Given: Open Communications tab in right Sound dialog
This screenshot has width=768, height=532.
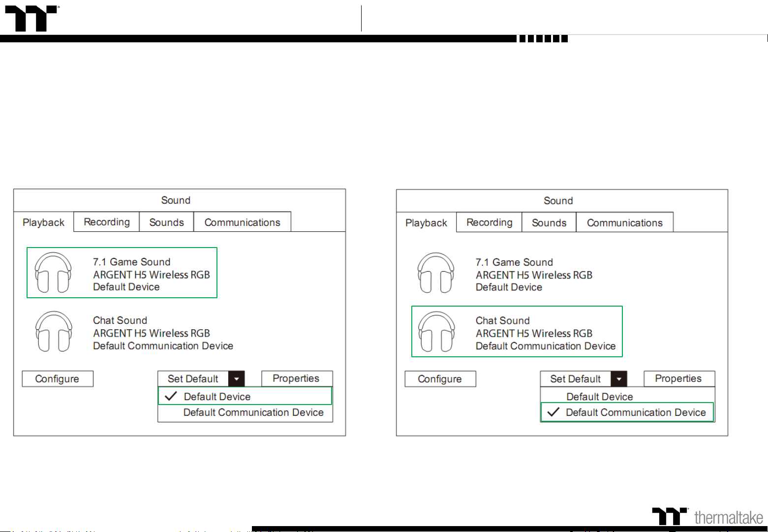Looking at the screenshot, I should click(625, 222).
